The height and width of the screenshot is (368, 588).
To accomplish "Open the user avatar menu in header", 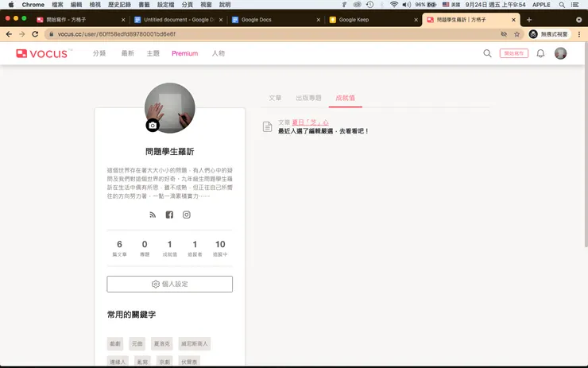I will 560,53.
